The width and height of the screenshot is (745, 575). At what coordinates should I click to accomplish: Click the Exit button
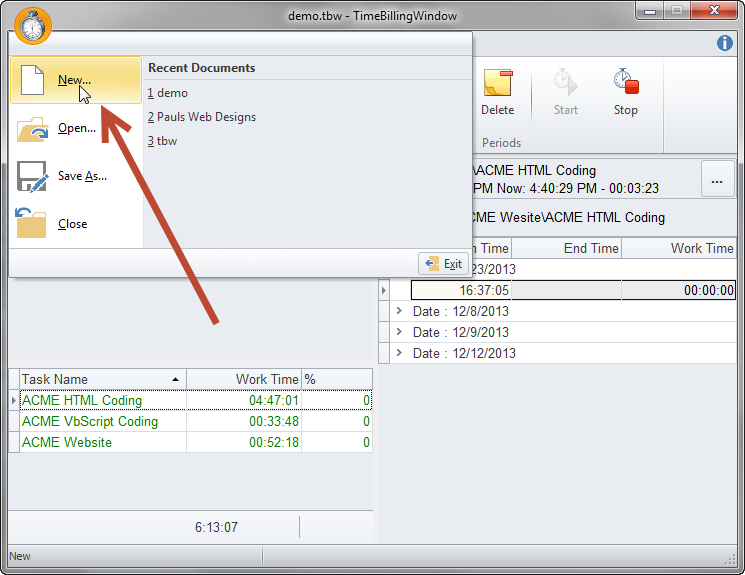[444, 264]
